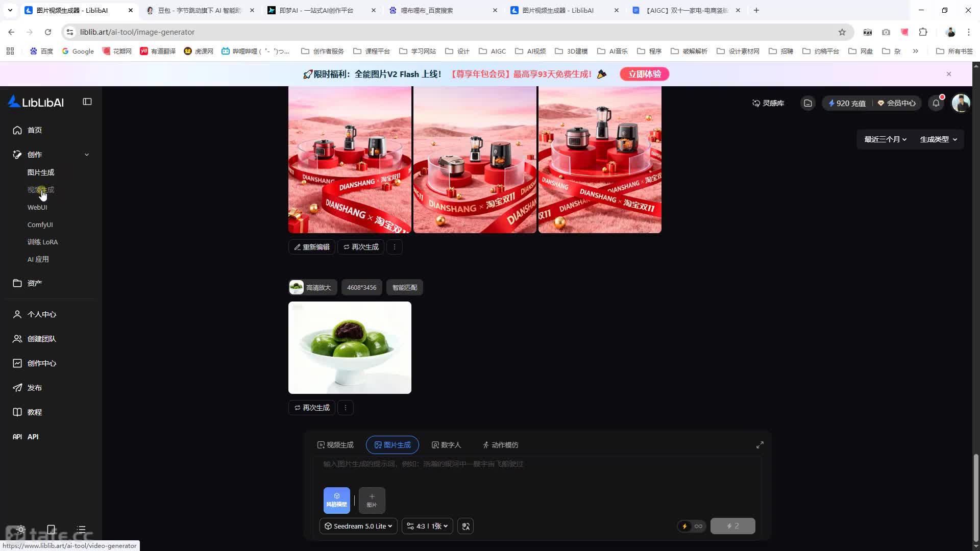The width and height of the screenshot is (980, 551).
Task: Open Chrome extensions puzzle icon
Action: (x=923, y=32)
